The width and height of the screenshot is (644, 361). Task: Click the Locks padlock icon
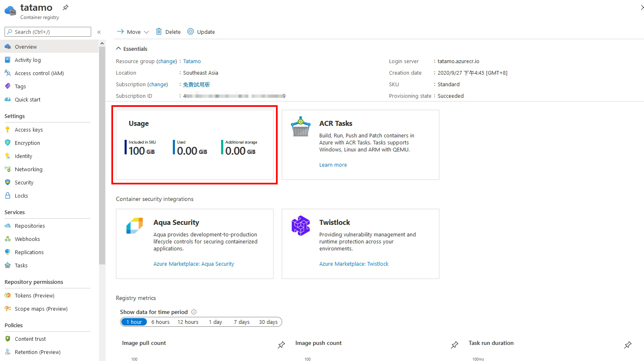7,196
